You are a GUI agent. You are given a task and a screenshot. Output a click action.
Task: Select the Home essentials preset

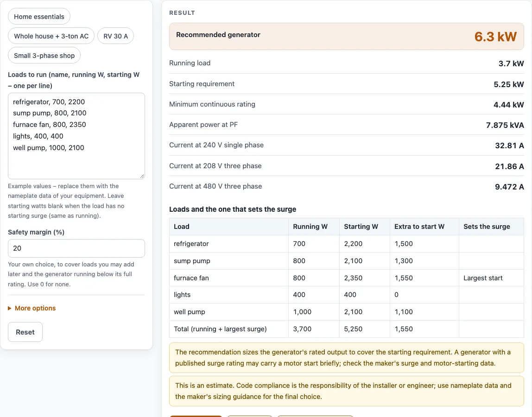(39, 17)
